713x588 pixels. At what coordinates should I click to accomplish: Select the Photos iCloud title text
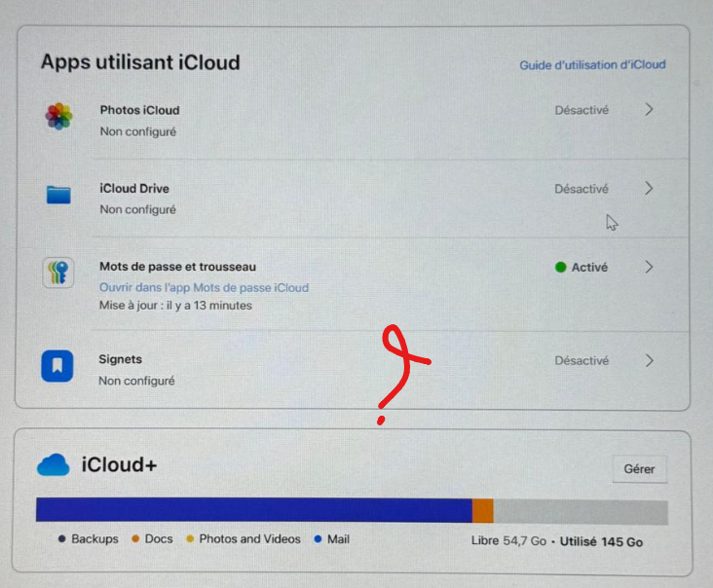point(139,110)
